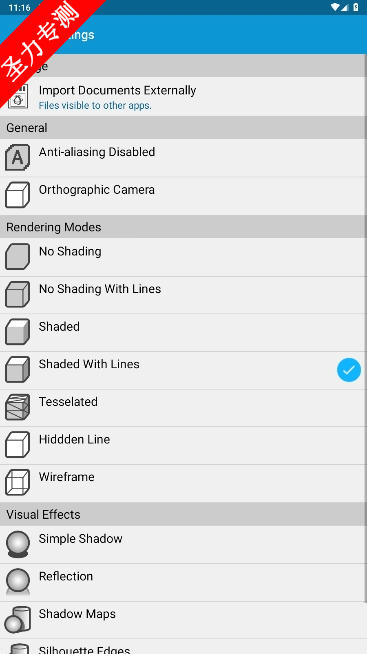Tap the Rendering Modes section header

click(x=184, y=227)
